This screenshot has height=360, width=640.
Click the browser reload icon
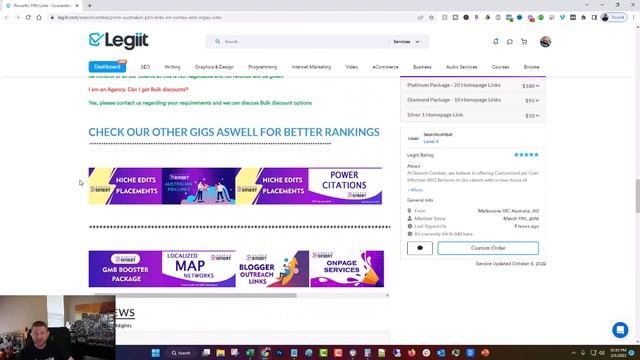point(28,18)
